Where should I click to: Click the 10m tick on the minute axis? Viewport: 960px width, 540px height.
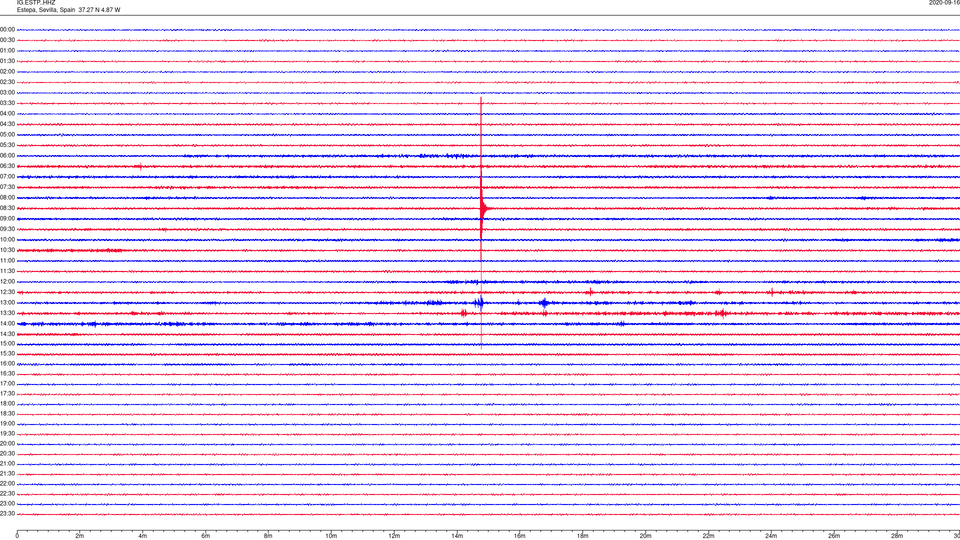(331, 536)
